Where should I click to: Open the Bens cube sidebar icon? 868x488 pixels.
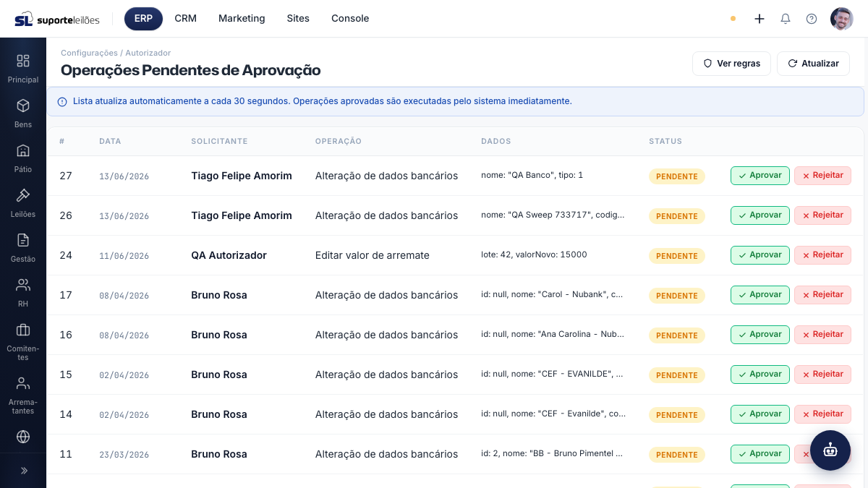(x=23, y=106)
